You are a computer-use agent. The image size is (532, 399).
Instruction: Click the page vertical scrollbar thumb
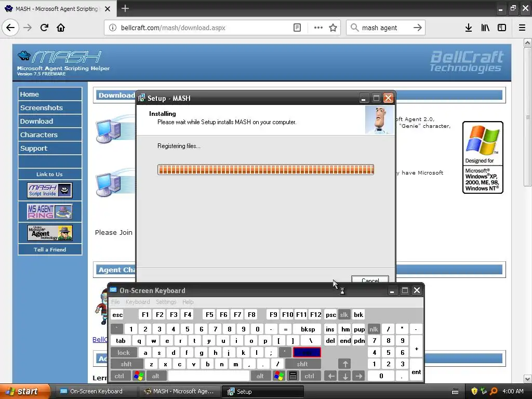coord(527,116)
